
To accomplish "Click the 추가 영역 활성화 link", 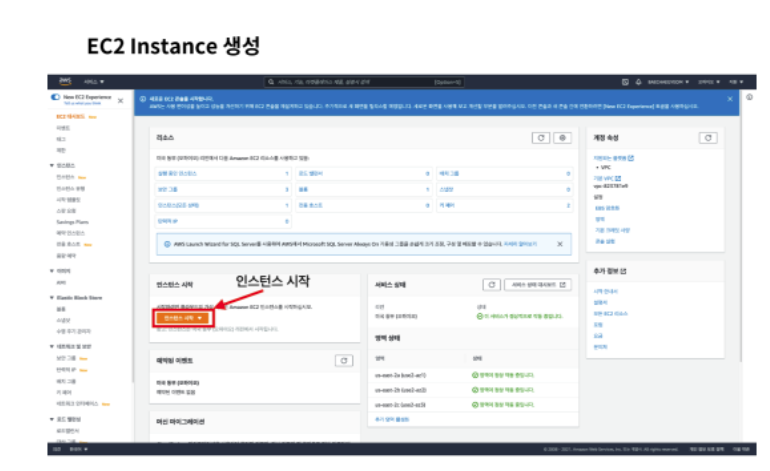I will (x=391, y=419).
